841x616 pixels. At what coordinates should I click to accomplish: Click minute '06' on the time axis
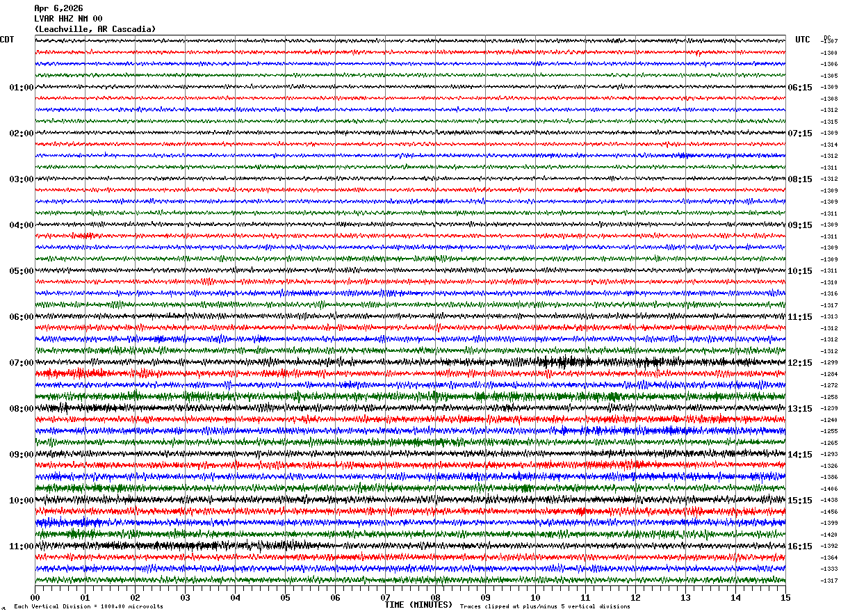pos(335,597)
